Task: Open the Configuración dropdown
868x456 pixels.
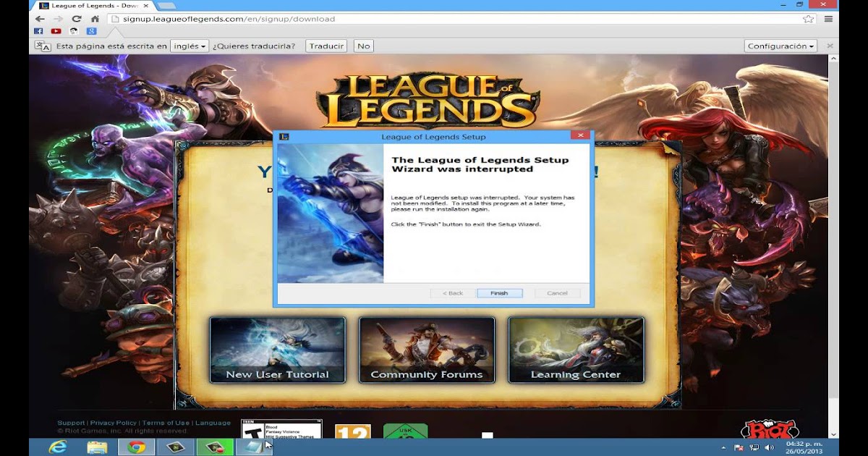Action: coord(780,46)
